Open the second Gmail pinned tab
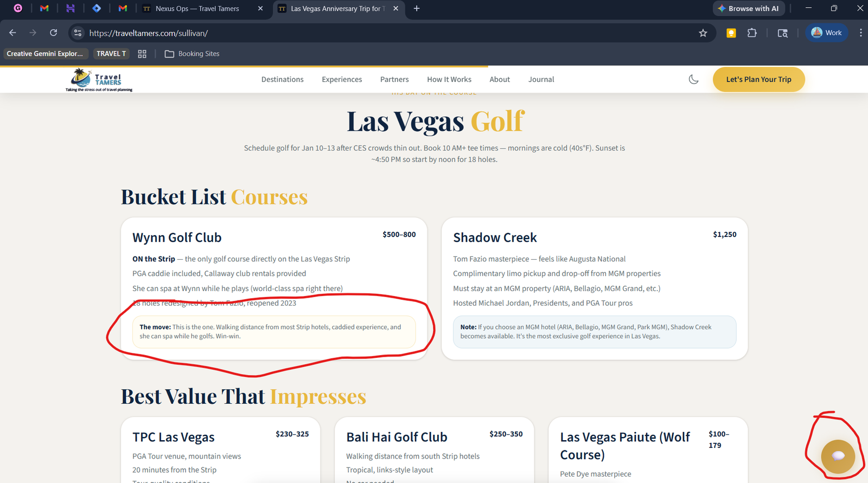 (x=123, y=8)
